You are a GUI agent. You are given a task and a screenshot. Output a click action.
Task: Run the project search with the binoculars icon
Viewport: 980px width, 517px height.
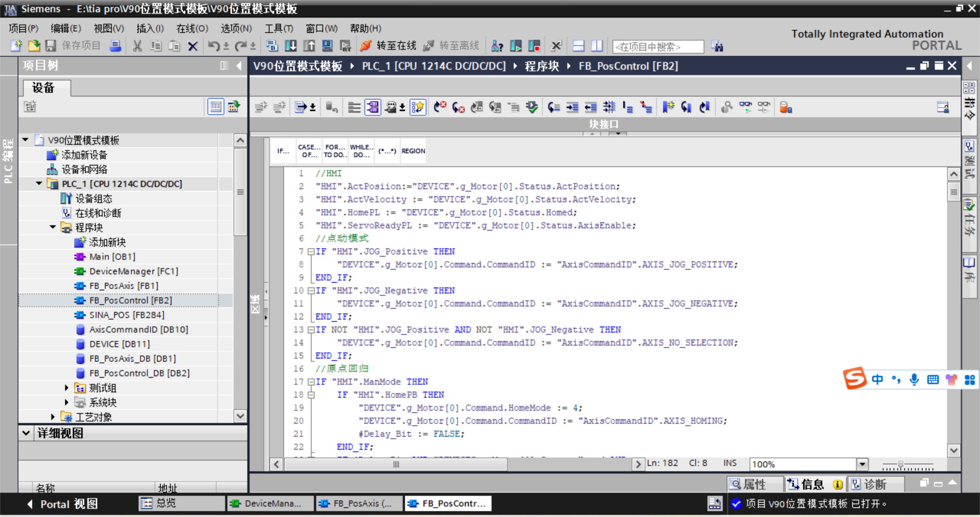[x=717, y=46]
